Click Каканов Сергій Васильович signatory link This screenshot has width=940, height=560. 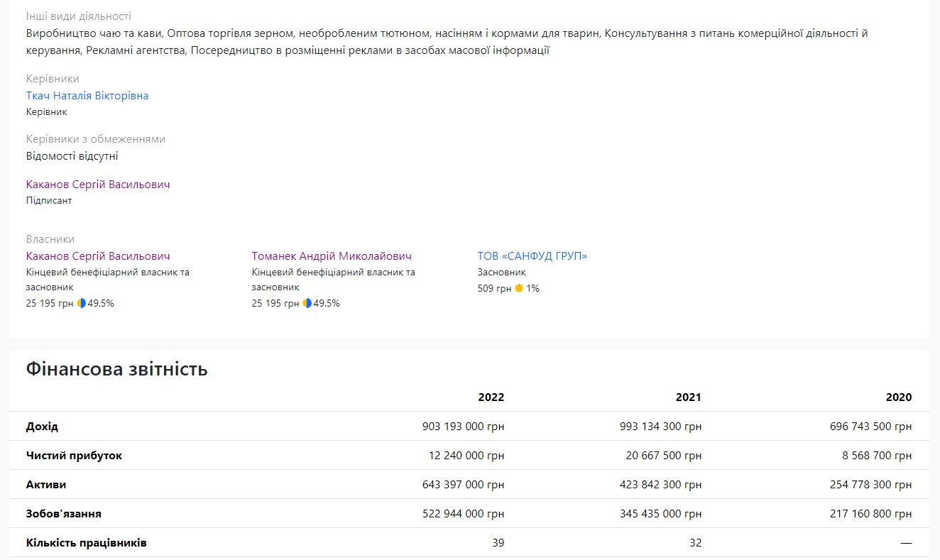tap(98, 185)
